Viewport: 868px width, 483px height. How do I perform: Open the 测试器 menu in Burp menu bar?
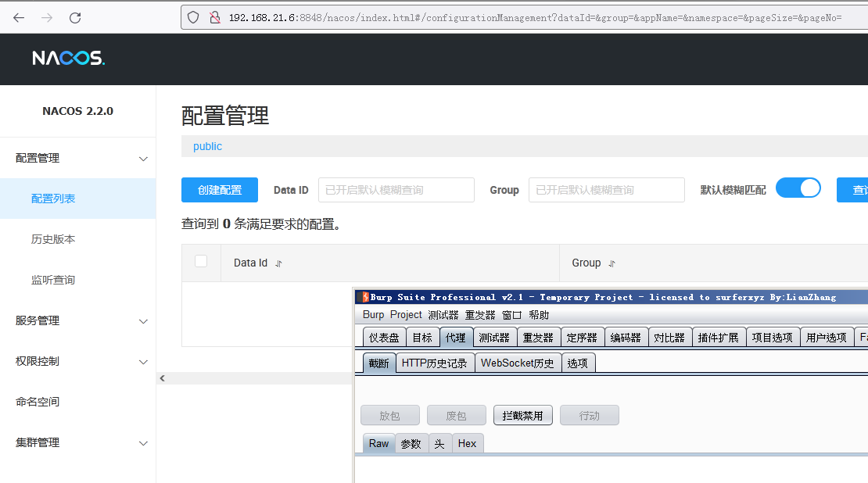(x=443, y=315)
